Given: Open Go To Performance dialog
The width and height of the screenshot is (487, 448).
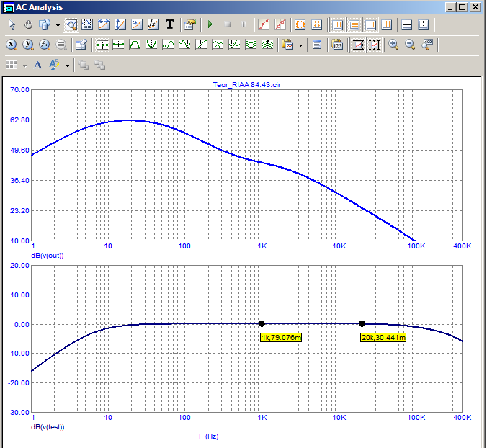Looking at the screenshot, I should click(45, 45).
